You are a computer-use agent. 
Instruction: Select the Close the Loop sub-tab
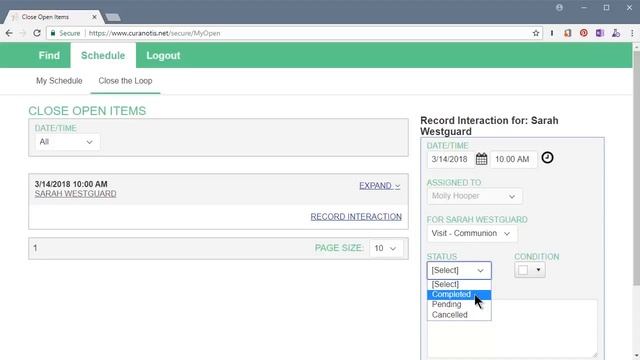[125, 81]
